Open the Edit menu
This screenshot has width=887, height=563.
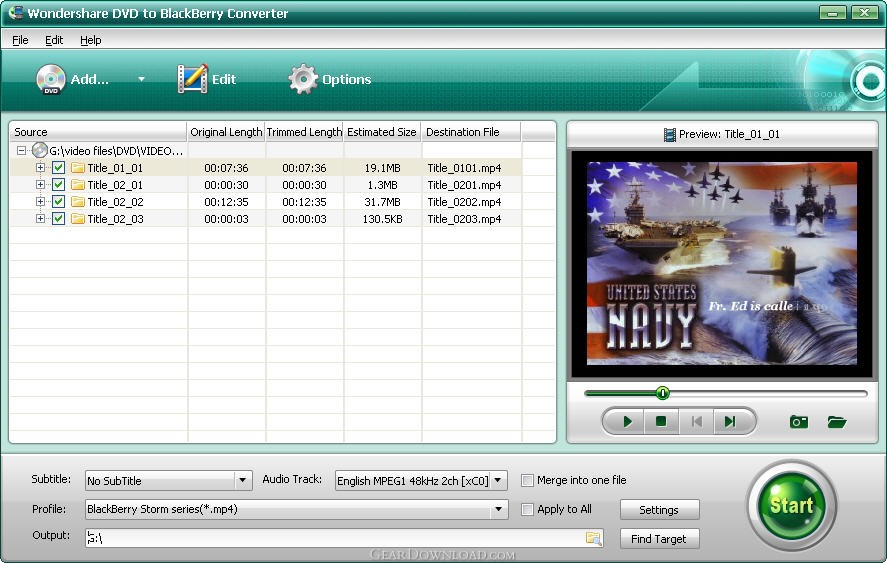coord(54,40)
